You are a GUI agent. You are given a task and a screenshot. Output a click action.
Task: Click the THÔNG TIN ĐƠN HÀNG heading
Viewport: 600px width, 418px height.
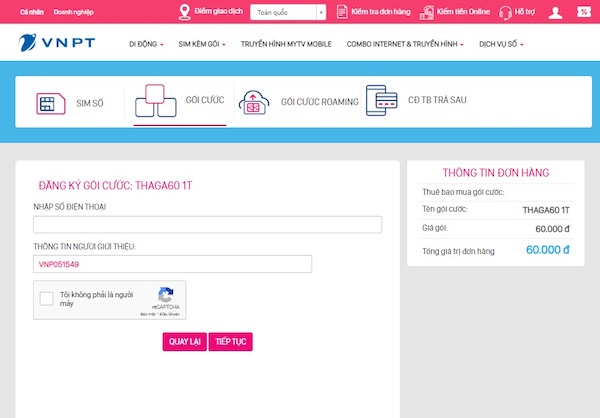point(496,173)
